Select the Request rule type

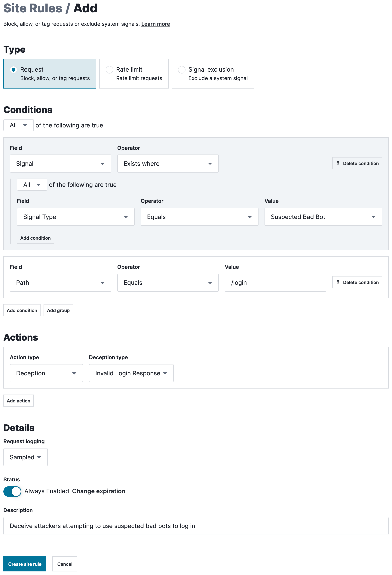click(x=14, y=70)
